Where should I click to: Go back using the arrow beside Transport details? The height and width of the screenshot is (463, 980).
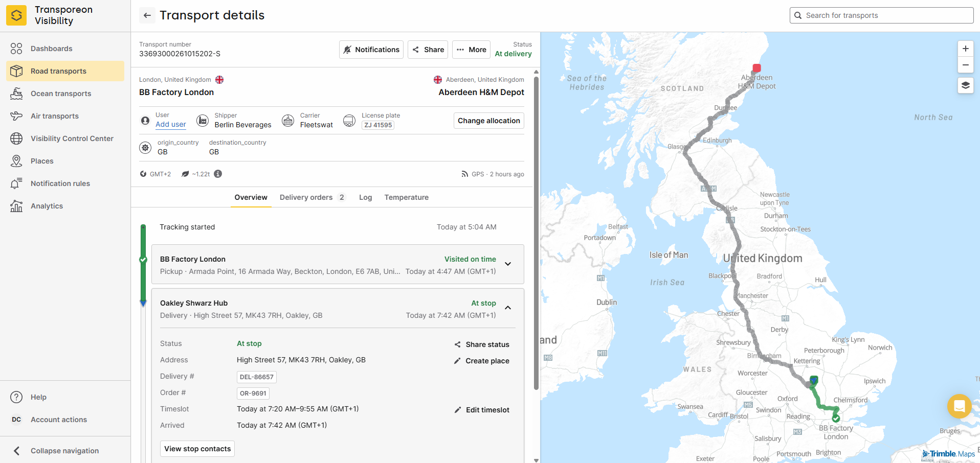[147, 15]
